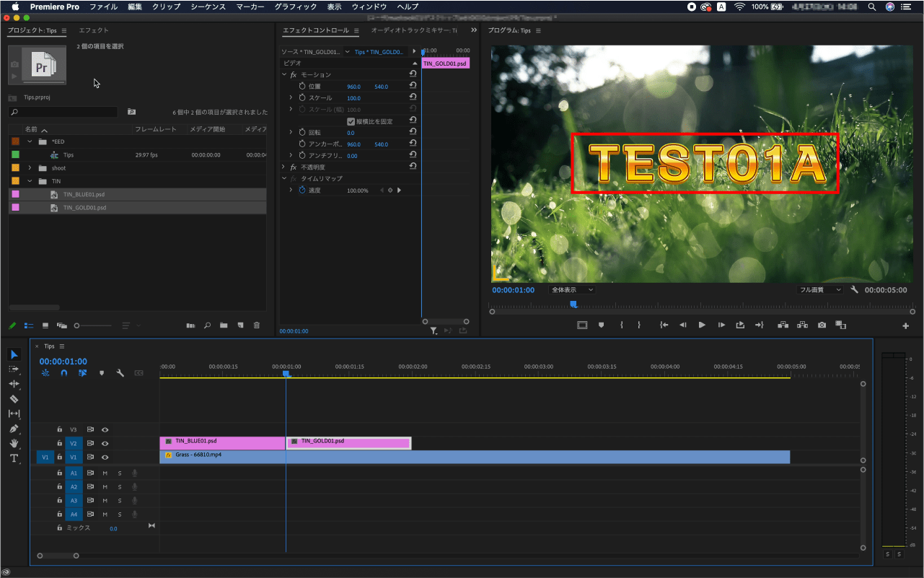924x578 pixels.
Task: Hide track V3 with eye icon
Action: point(105,429)
